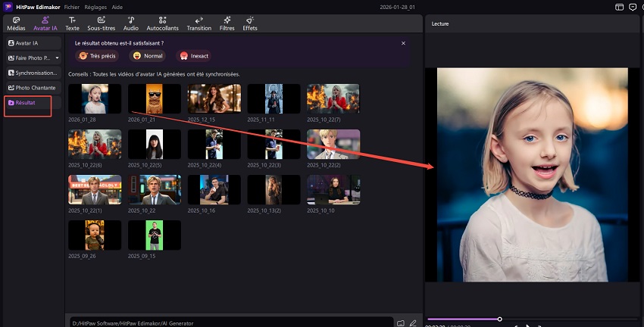Click the playback progress slider handle
The height and width of the screenshot is (327, 644).
(499, 319)
